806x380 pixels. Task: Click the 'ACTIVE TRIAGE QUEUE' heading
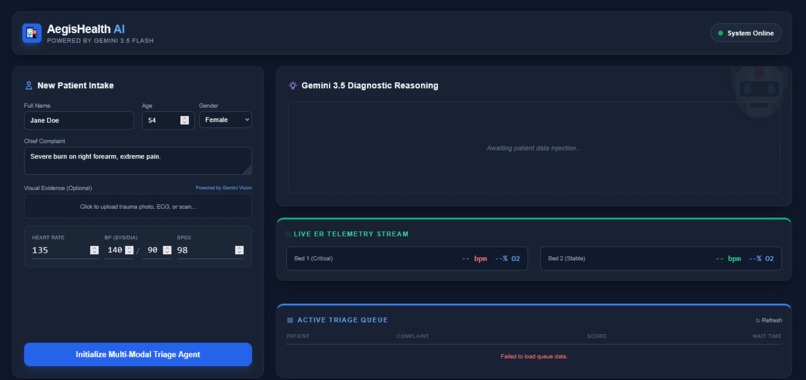[342, 320]
